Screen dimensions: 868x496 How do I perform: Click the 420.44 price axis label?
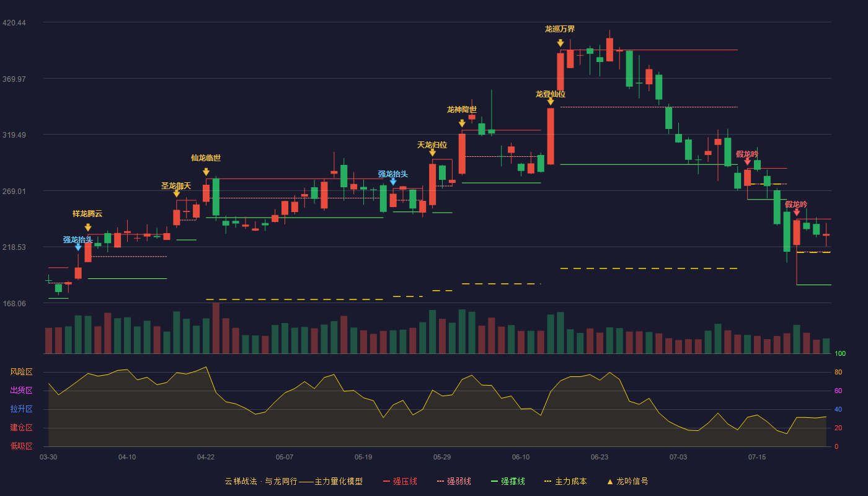click(x=14, y=23)
